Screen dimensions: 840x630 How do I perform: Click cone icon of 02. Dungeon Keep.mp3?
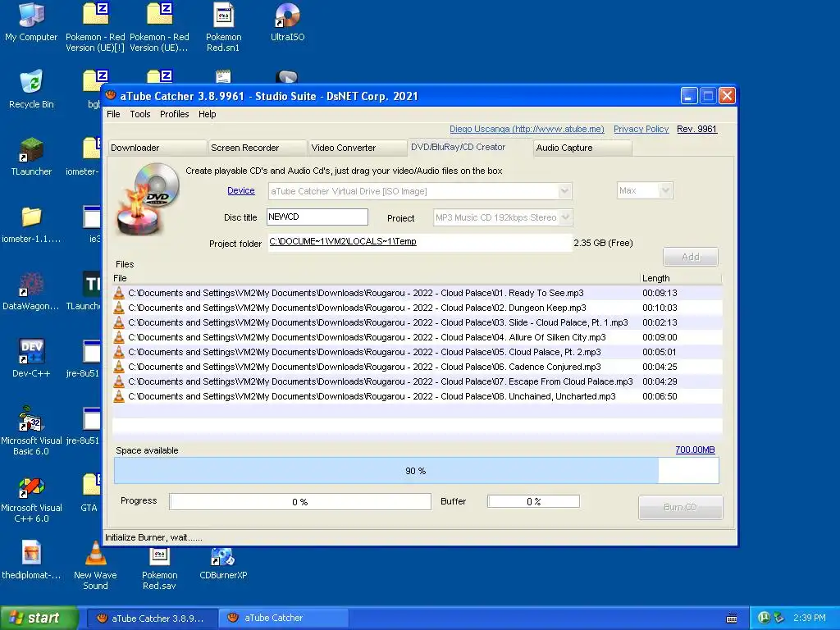point(119,308)
